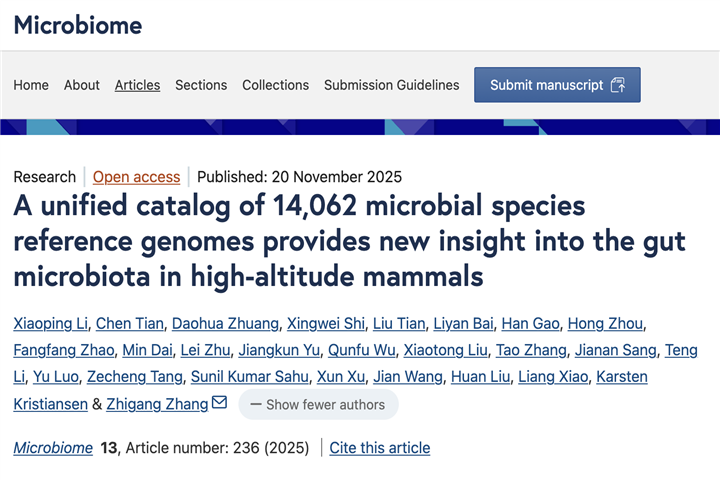
Task: Open the About menu item
Action: click(82, 85)
